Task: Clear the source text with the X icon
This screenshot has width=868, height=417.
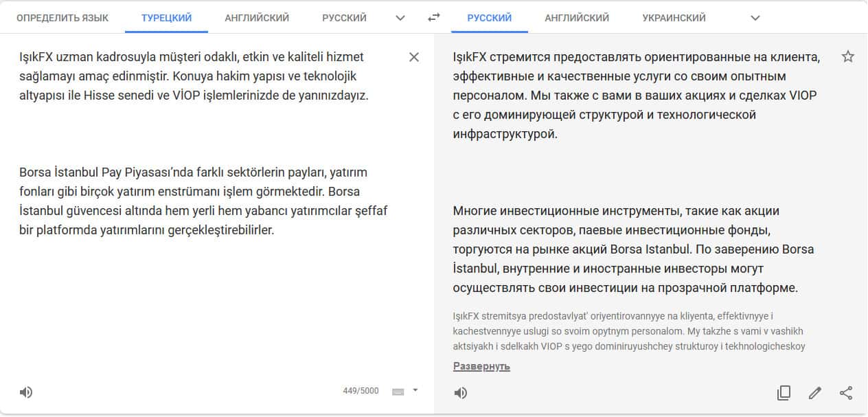Action: point(414,57)
